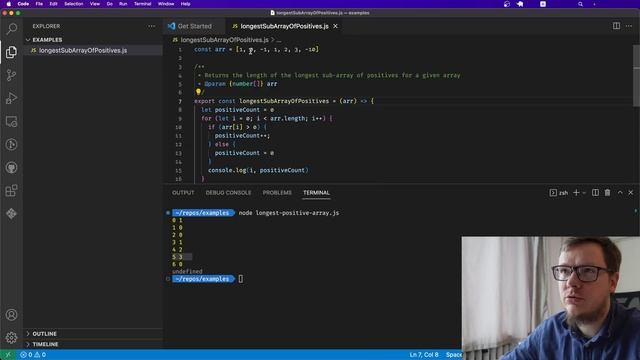Open the GitHub icon in activity bar
Screen dimensions: 640x360
pyautogui.click(x=11, y=168)
